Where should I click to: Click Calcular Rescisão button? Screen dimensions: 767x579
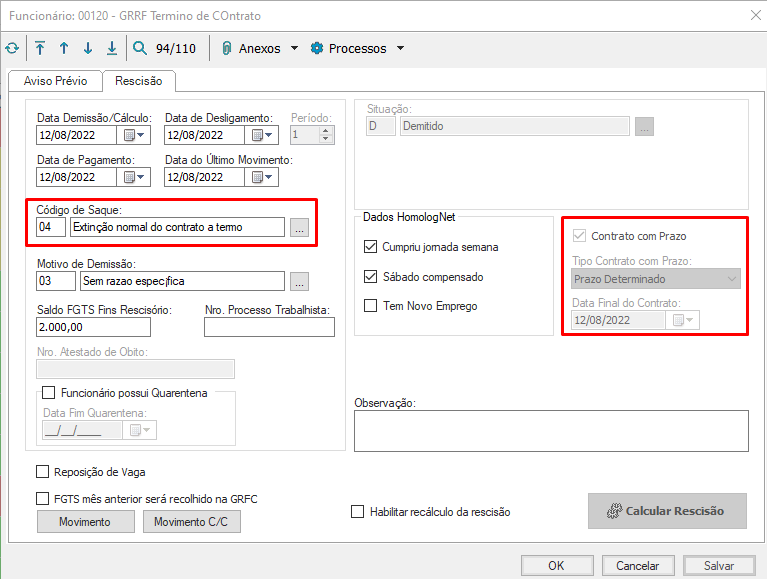(x=667, y=511)
